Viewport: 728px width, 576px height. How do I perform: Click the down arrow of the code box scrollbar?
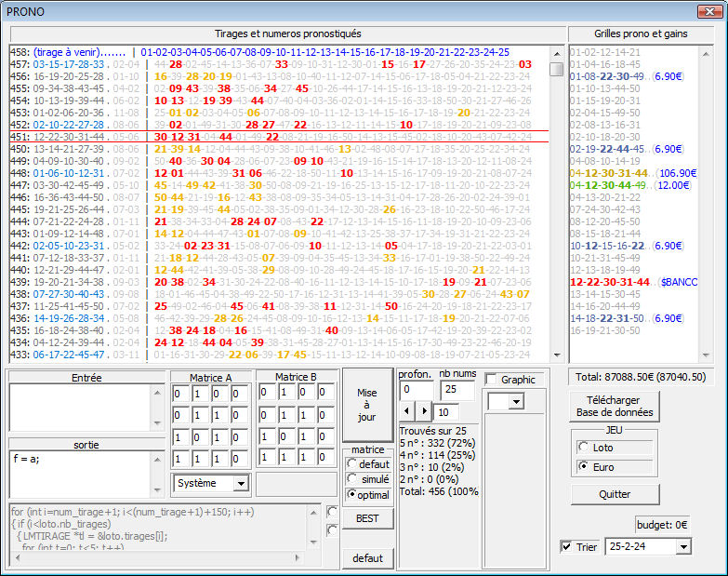click(x=314, y=543)
